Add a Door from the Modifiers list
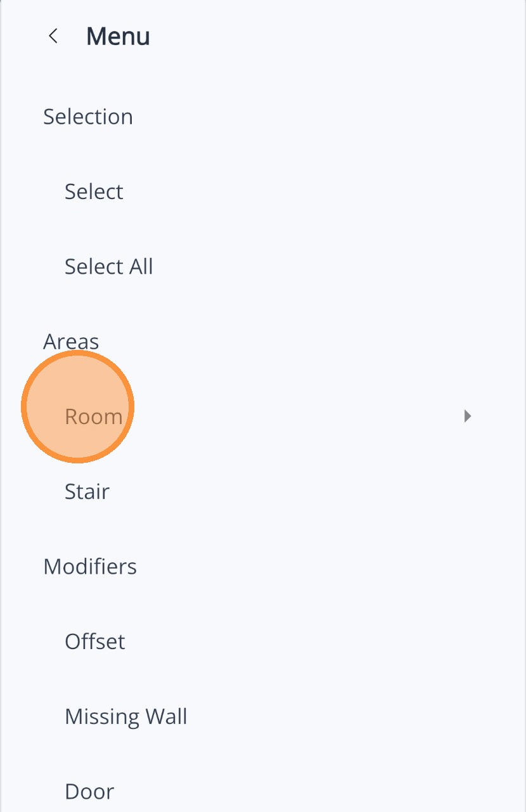The width and height of the screenshot is (526, 812). [89, 791]
